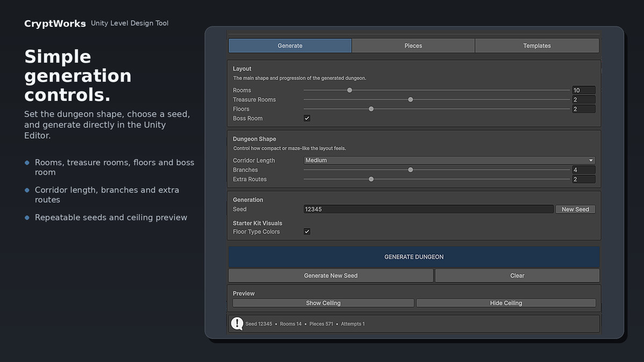This screenshot has width=644, height=362.
Task: Click the GENERATE DUNGEON button
Action: (x=414, y=257)
